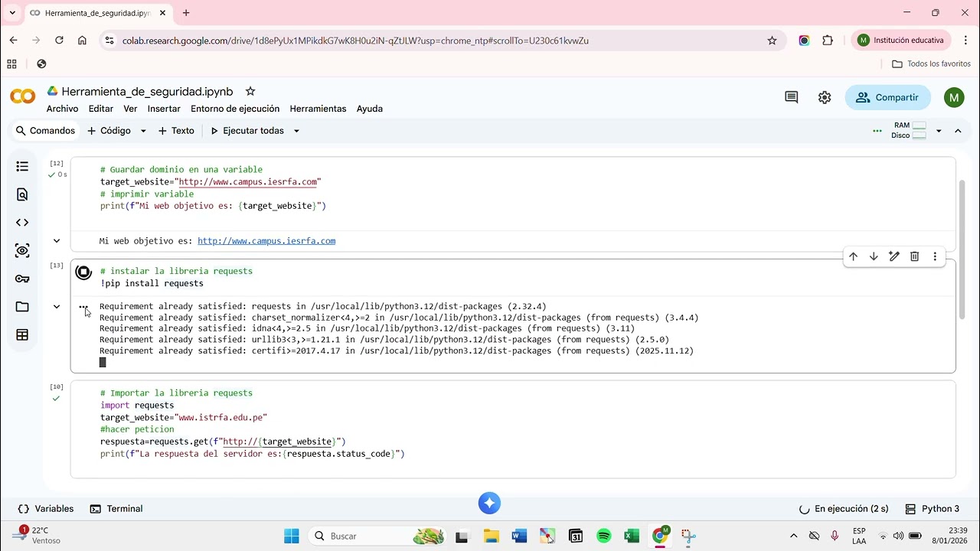The height and width of the screenshot is (551, 980).
Task: Navigate back in the browser
Action: [13, 40]
